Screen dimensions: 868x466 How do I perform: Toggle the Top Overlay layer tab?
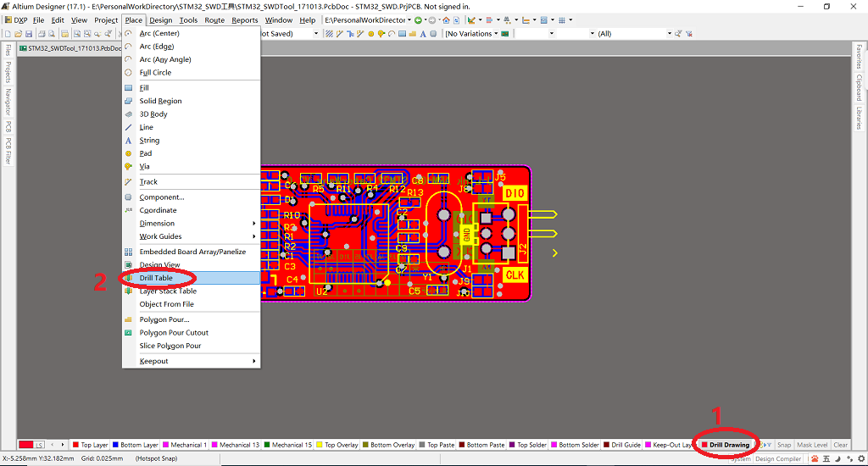[337, 445]
